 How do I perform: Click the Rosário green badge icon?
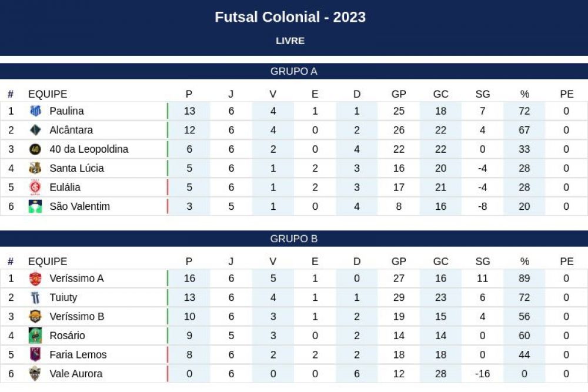(35, 336)
